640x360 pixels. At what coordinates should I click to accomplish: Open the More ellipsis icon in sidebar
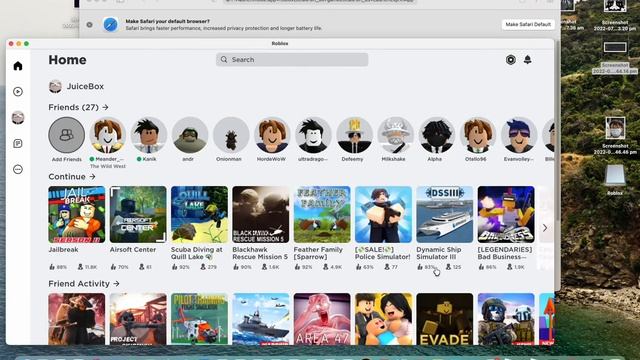[x=18, y=169]
